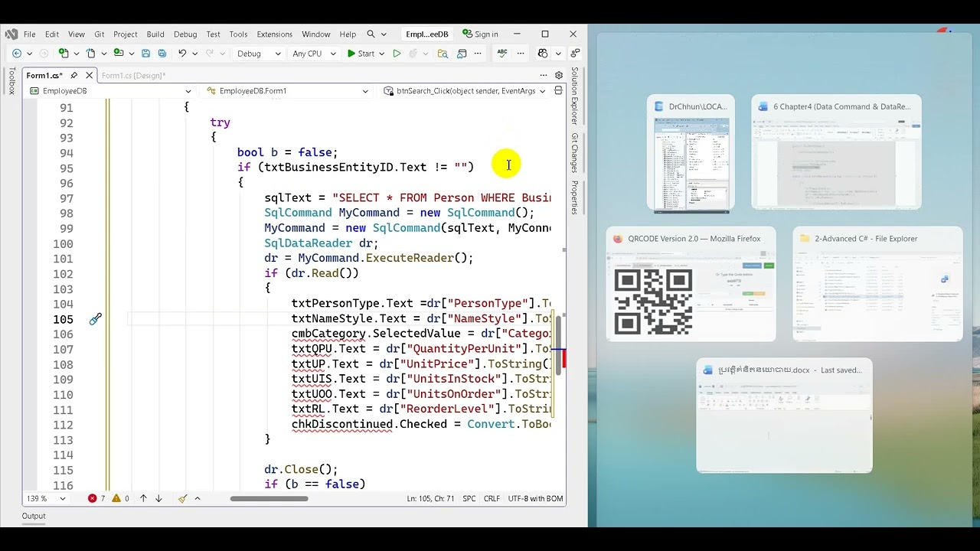Expand the code cleanup profile caret
This screenshot has width=980, height=551.
coord(197,498)
